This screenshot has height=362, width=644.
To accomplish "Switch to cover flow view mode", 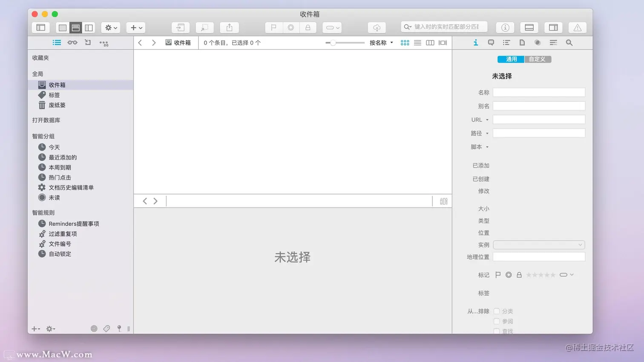I will coord(443,43).
